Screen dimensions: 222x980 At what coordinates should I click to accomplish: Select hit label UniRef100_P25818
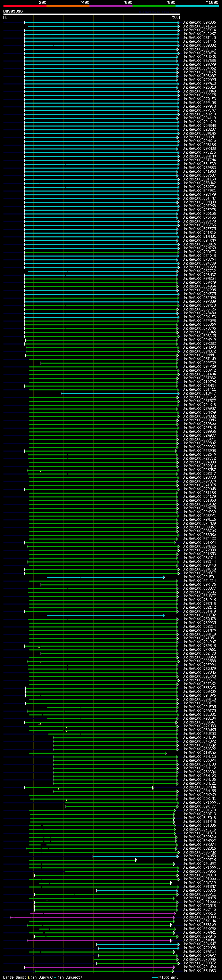click(x=199, y=87)
